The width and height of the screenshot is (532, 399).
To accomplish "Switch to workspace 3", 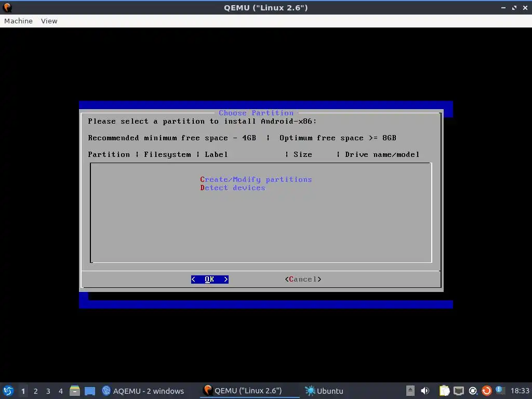I will [x=48, y=391].
